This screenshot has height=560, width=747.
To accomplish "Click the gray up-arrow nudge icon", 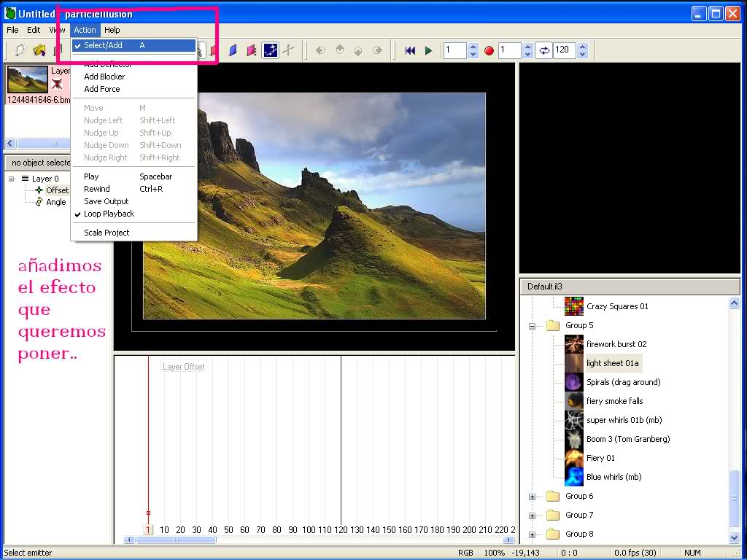I will [339, 50].
